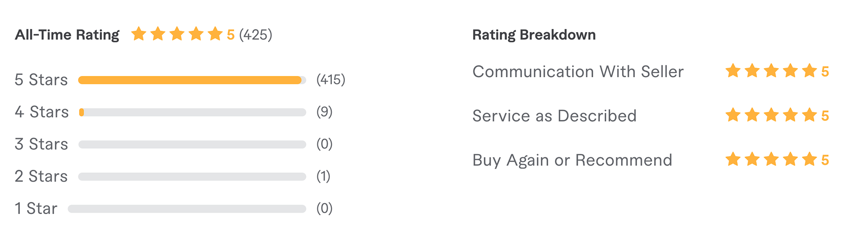The image size is (868, 238).
Task: Click the last star for Communication With Seller
Action: click(809, 71)
